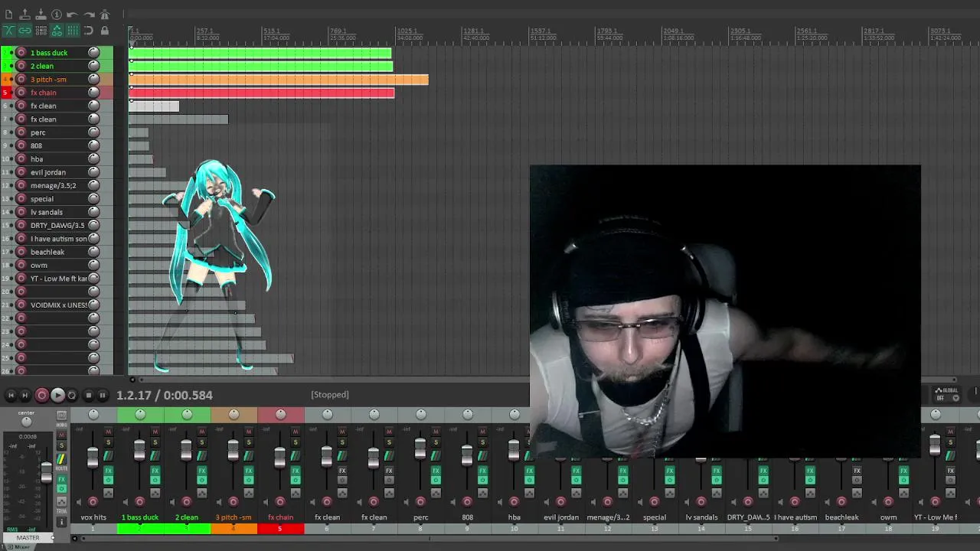Toggle move envelope points with items icon
Image resolution: width=980 pixels, height=551 pixels.
[57, 31]
